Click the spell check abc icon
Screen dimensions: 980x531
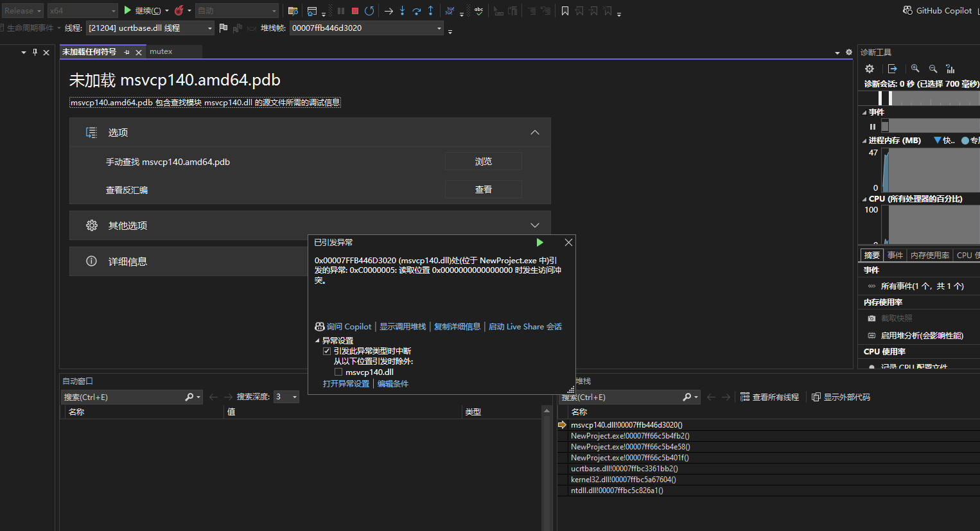[x=478, y=11]
